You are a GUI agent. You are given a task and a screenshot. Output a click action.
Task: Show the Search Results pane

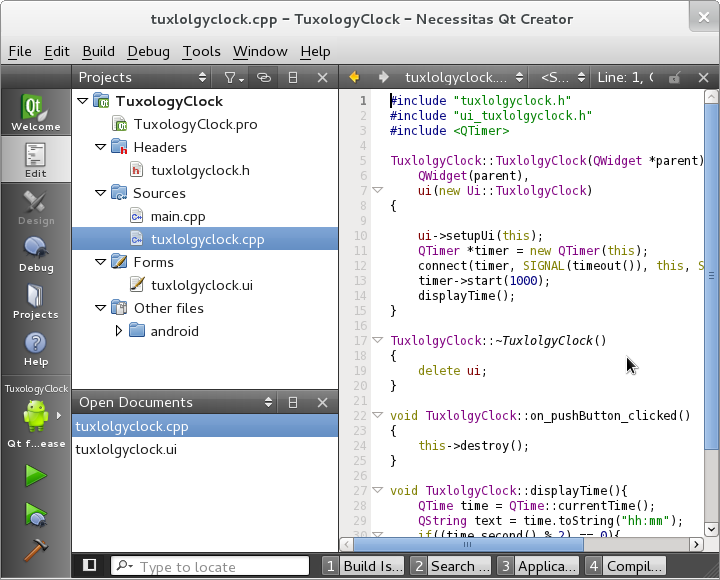(450, 566)
